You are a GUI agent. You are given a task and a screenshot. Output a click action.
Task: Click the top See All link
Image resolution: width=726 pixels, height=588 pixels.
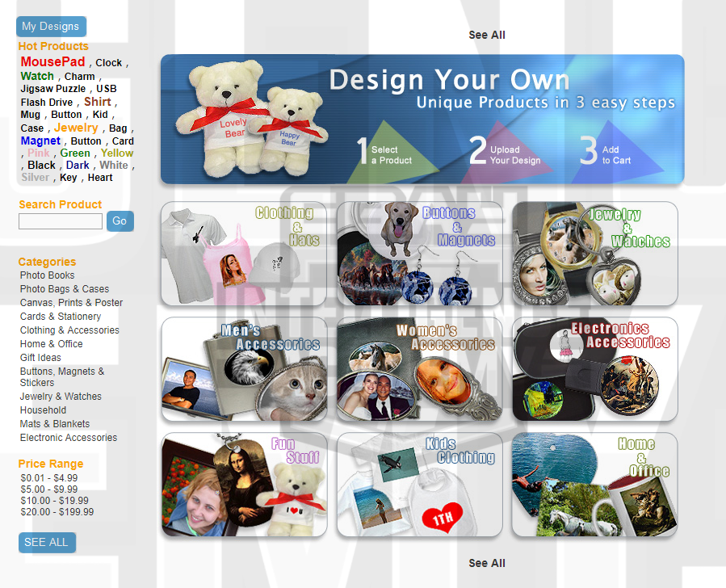coord(487,35)
